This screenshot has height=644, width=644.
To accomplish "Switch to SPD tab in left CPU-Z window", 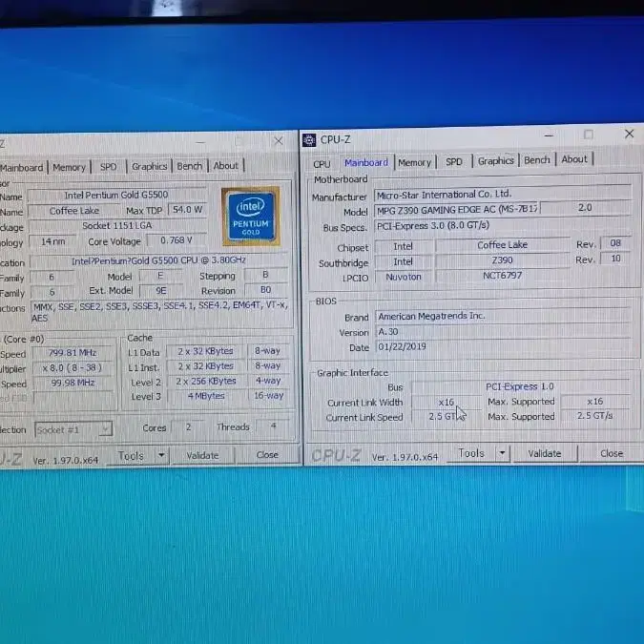I will point(109,167).
